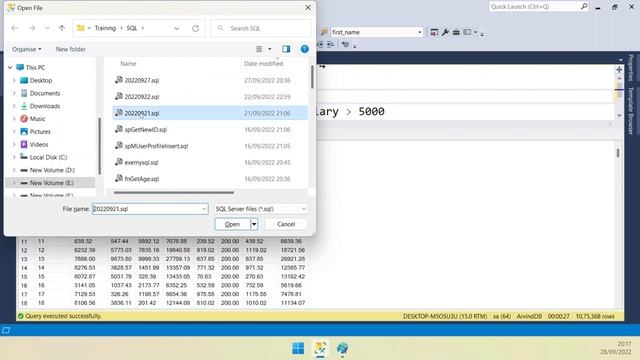640x360 pixels.
Task: Go forward in Open File dialog
Action: pos(32,28)
